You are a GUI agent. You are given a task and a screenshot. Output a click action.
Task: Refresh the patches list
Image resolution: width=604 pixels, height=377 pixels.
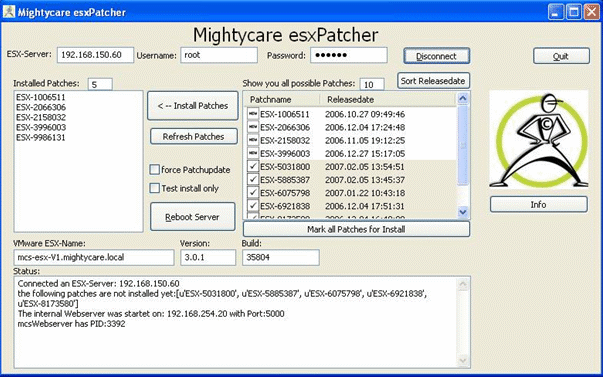click(x=193, y=137)
